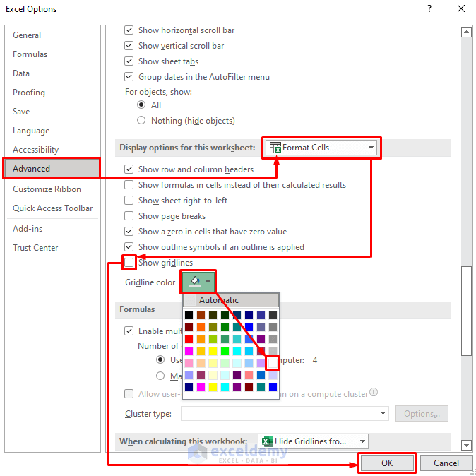Click the 'For objects, show:' label
The width and height of the screenshot is (476, 476).
158,92
